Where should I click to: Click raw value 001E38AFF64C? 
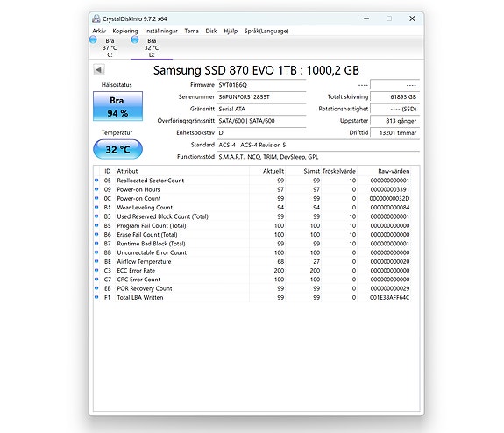[389, 297]
